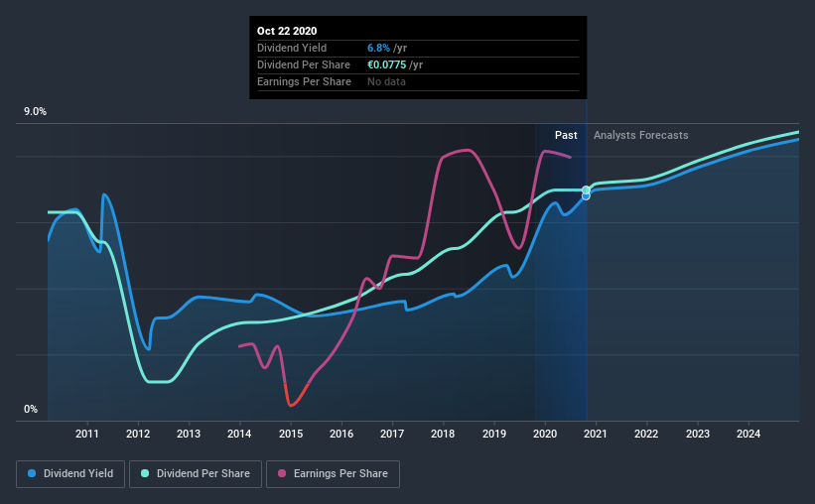Click the pink Earnings Per Share legend dot
Viewport: 815px width, 504px height.
point(282,473)
